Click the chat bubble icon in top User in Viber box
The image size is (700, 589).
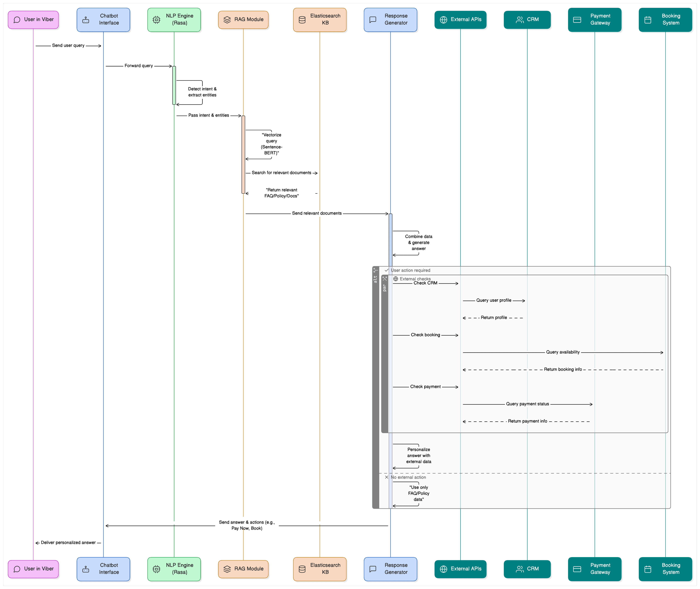(x=17, y=20)
